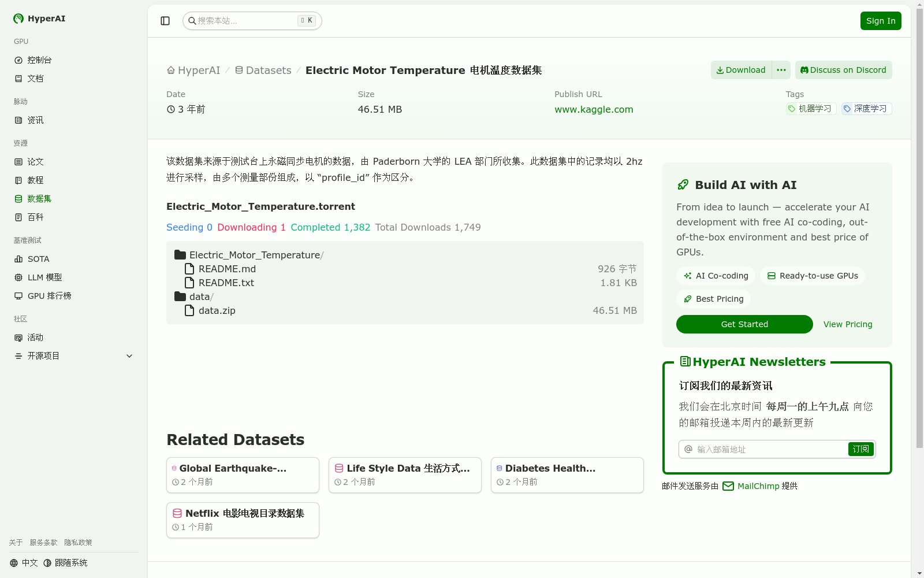
Task: Click the HyperAI breadcrumb home icon
Action: click(x=171, y=71)
